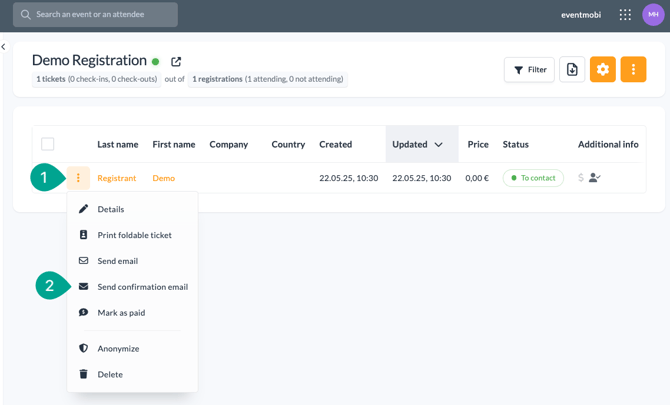Click the To contact status badge
The height and width of the screenshot is (405, 670).
coord(533,178)
